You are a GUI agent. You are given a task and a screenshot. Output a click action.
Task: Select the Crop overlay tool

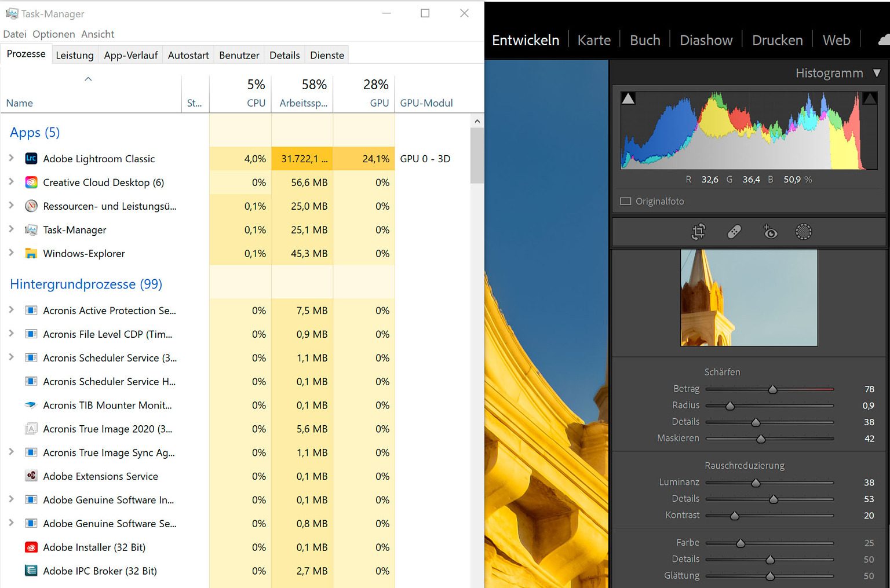pos(698,232)
